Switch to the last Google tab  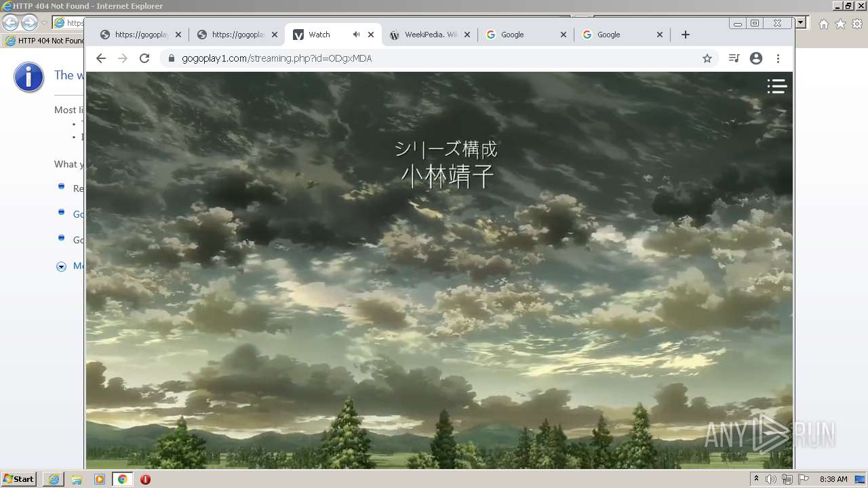pos(623,35)
